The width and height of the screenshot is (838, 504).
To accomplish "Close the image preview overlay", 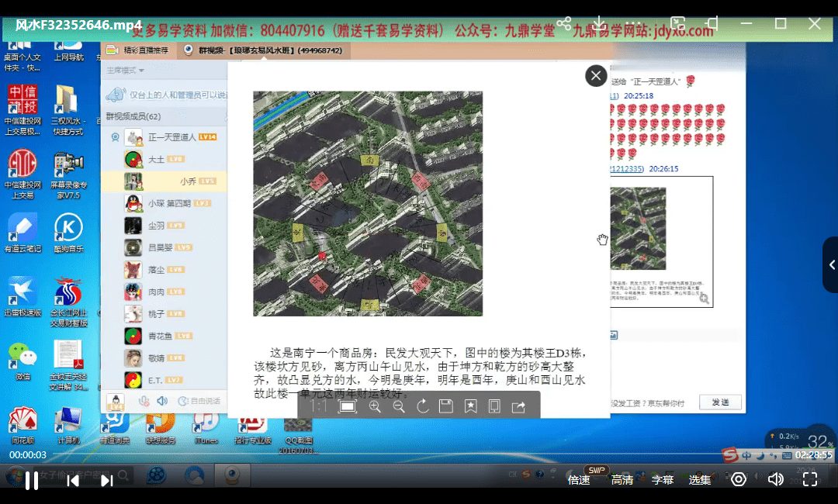I will pyautogui.click(x=596, y=75).
